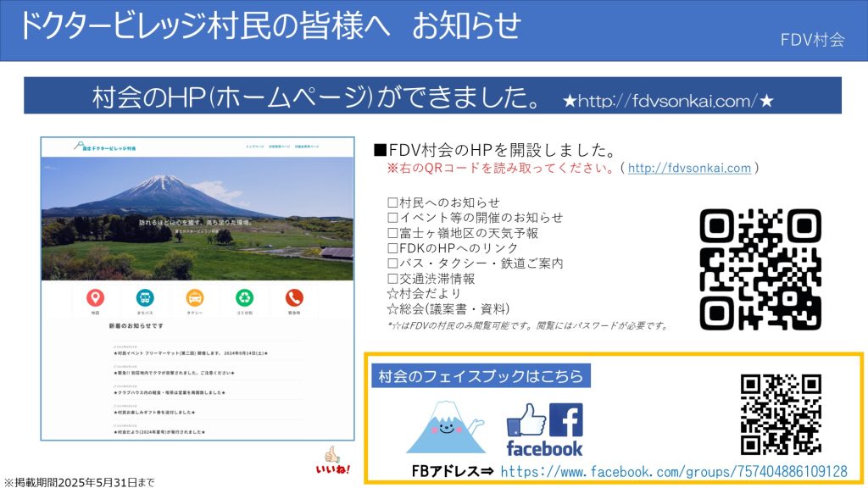
Task: Follow the Facebook groups URL link
Action: click(x=674, y=471)
